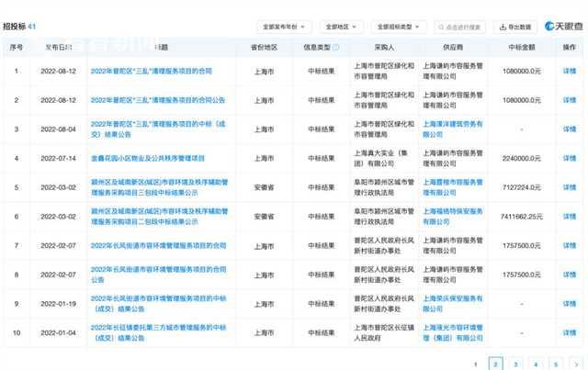The width and height of the screenshot is (588, 370).
Task: Select page 2 in pagination
Action: coord(495,364)
